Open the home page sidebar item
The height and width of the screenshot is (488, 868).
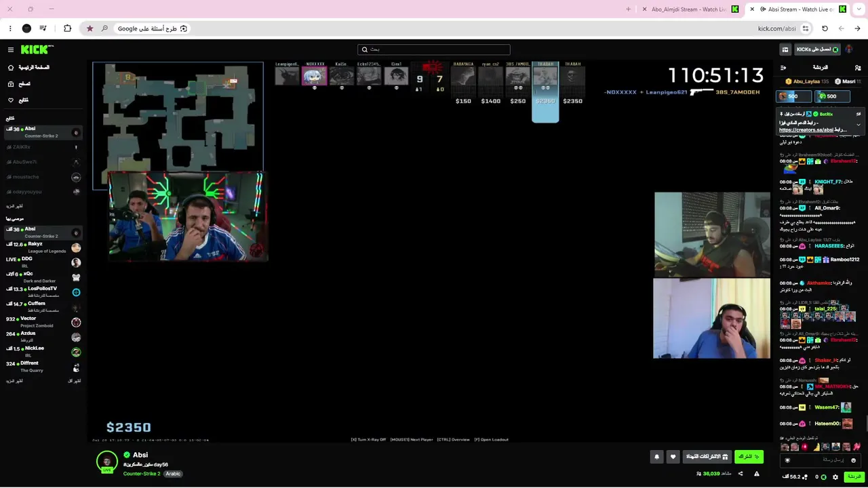(x=29, y=68)
